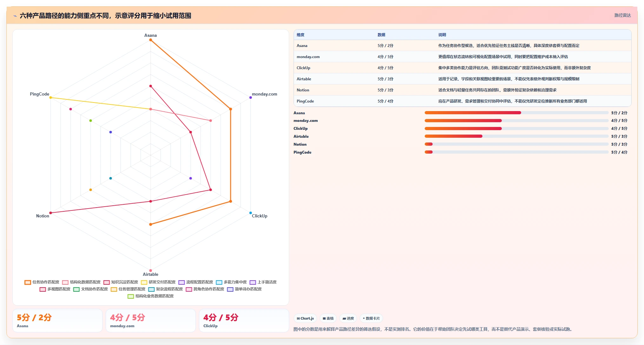Open the Asana 5分 / 2分 data card
Image resolution: width=644 pixels, height=345 pixels.
[57, 321]
